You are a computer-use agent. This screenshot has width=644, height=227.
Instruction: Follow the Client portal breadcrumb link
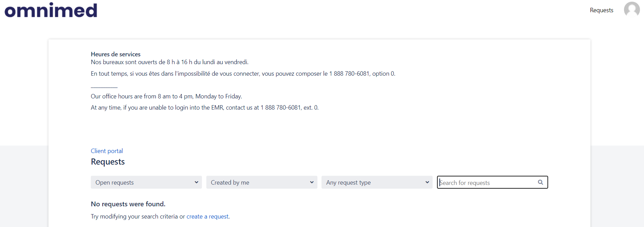[107, 151]
